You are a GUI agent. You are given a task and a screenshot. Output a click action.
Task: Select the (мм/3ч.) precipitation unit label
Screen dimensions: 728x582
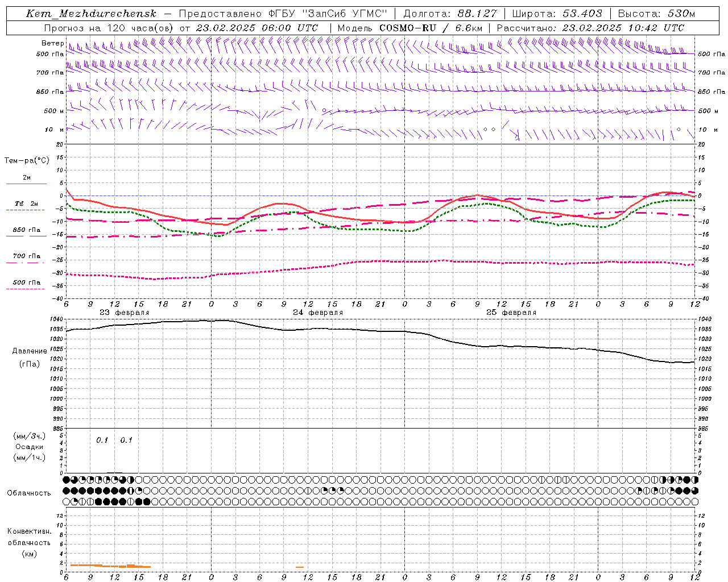click(x=30, y=436)
